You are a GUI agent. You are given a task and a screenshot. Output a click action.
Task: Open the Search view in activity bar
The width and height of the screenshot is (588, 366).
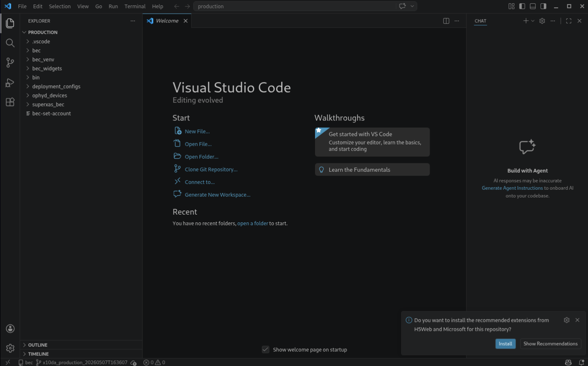10,43
